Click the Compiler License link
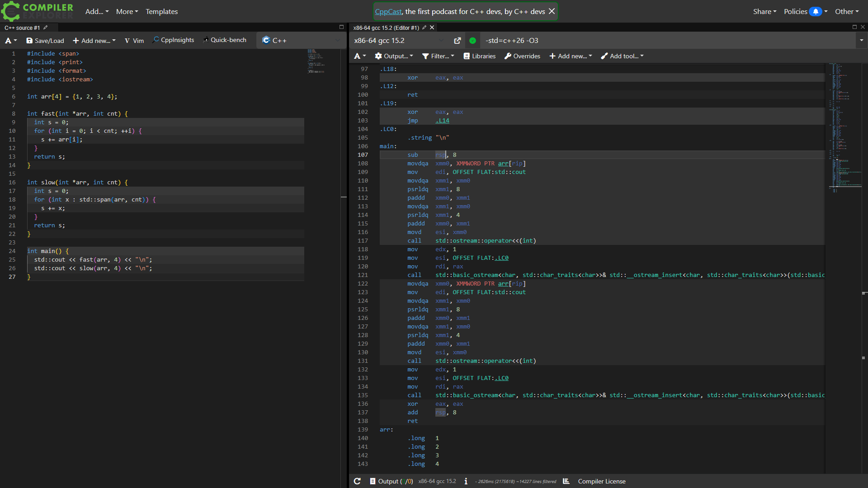Image resolution: width=868 pixels, height=488 pixels. tap(601, 481)
